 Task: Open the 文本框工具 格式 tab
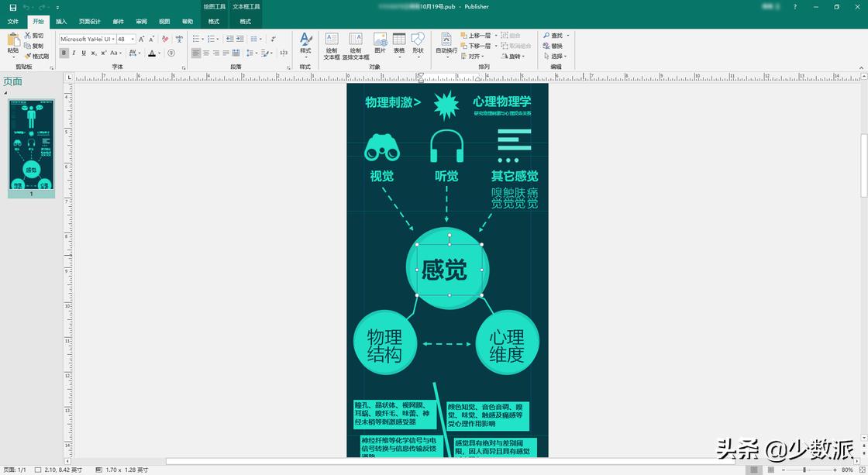245,21
